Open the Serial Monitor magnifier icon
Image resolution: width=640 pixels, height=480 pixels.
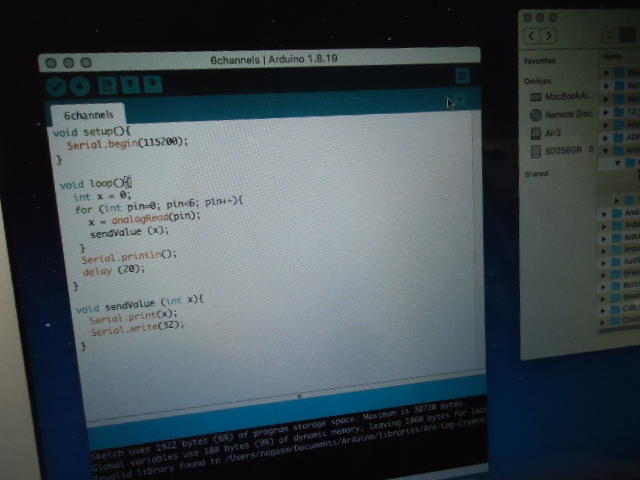(x=463, y=75)
